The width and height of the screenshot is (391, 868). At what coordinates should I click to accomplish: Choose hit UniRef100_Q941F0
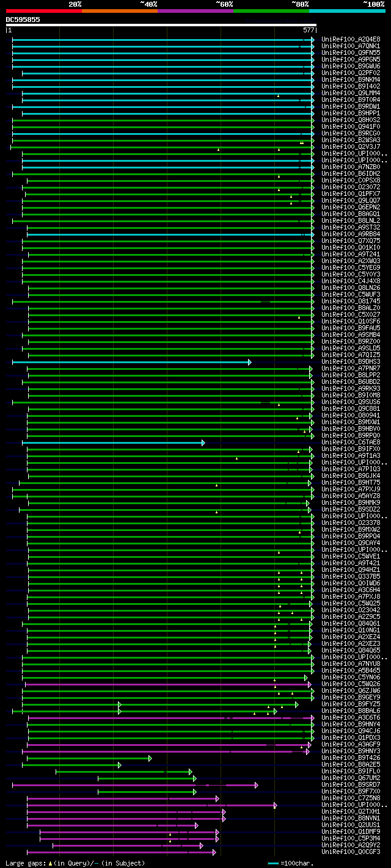[351, 126]
